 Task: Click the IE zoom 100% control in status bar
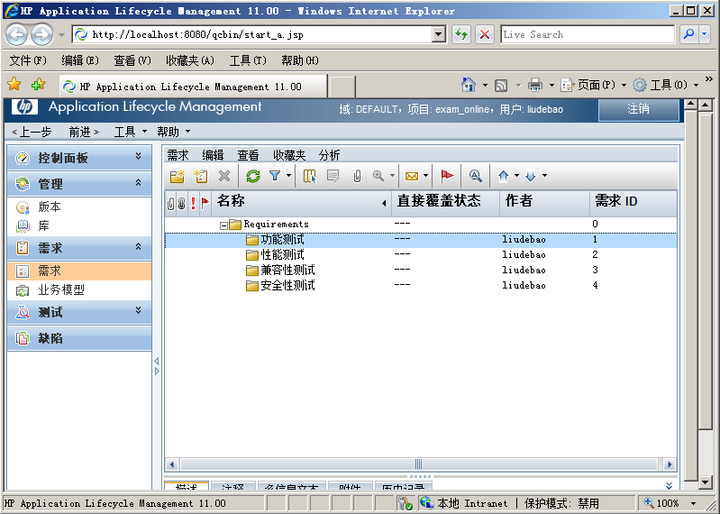tap(669, 503)
